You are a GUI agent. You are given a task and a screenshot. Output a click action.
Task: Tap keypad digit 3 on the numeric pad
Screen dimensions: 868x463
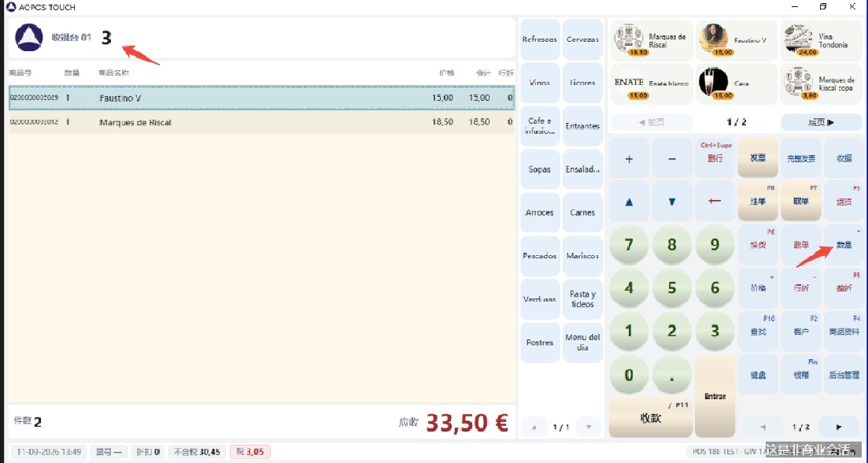(x=715, y=331)
